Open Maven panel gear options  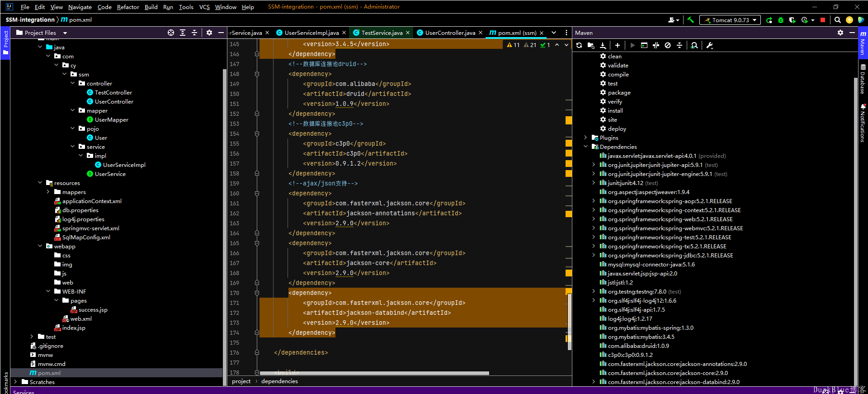point(840,33)
